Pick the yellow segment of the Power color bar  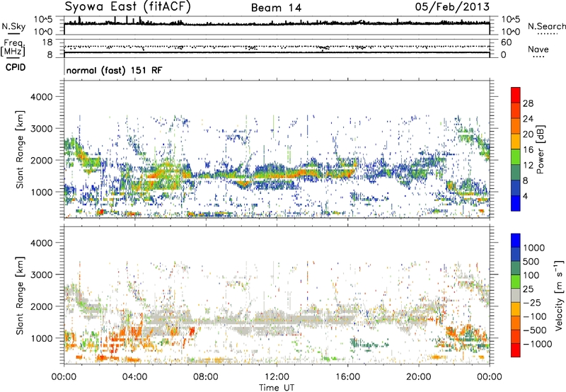click(x=516, y=142)
